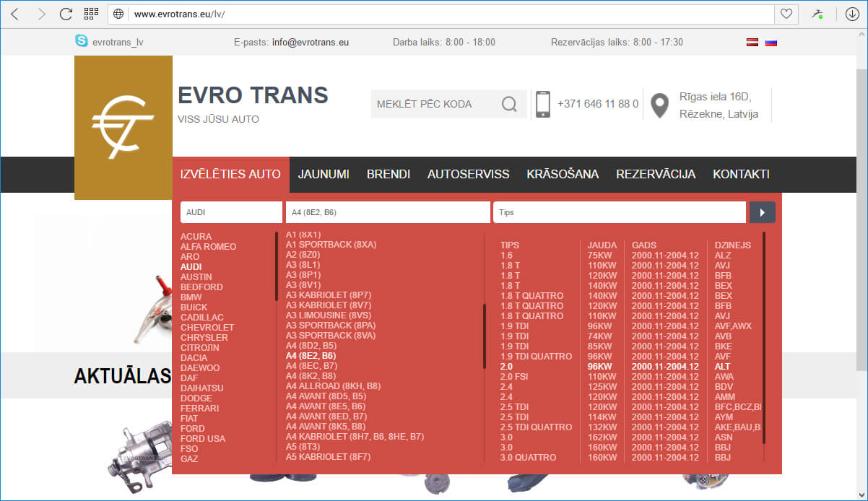This screenshot has width=868, height=501.
Task: Click the engine code ALZ cell
Action: point(723,255)
